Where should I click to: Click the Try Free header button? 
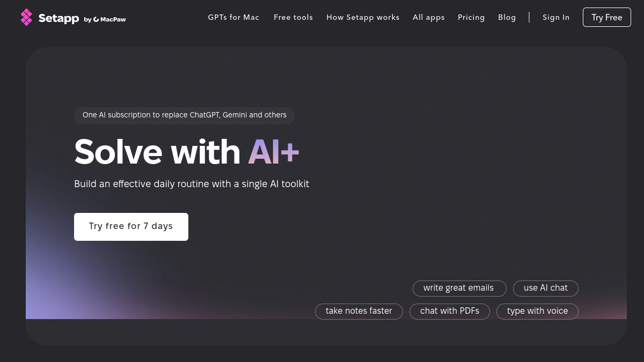tap(607, 17)
